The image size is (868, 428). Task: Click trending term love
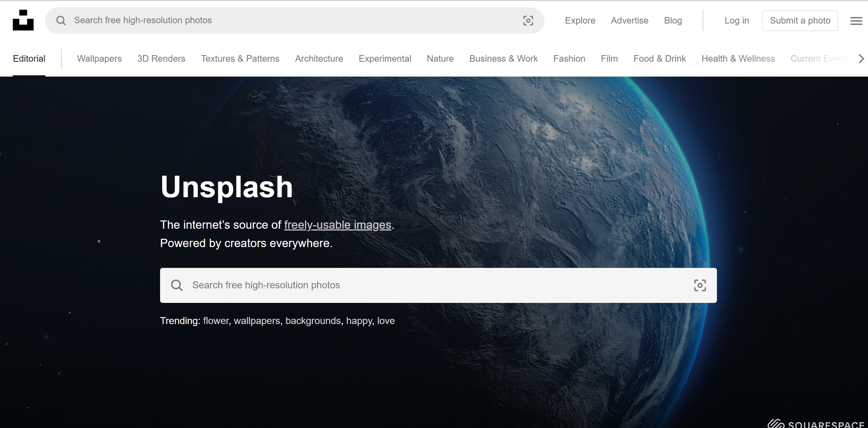coord(386,321)
